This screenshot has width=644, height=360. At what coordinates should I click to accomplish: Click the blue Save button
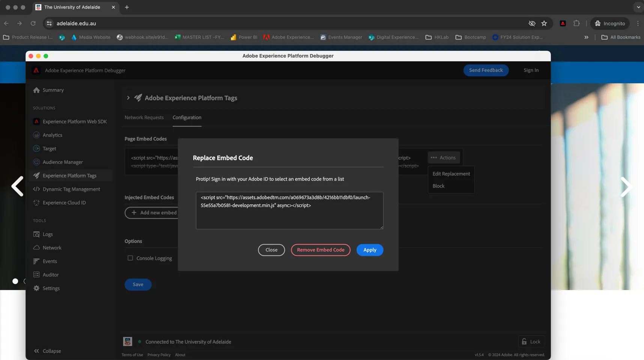(x=138, y=284)
